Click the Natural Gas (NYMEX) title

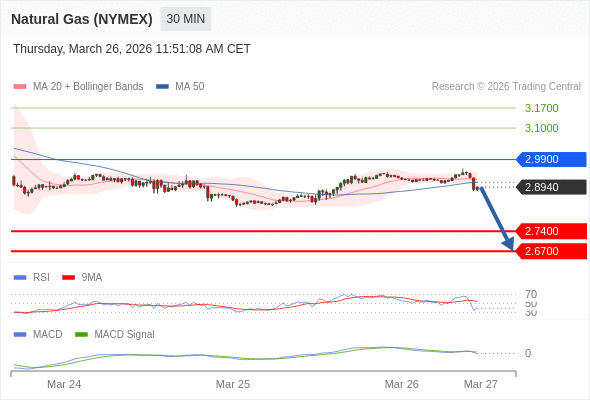tap(82, 19)
